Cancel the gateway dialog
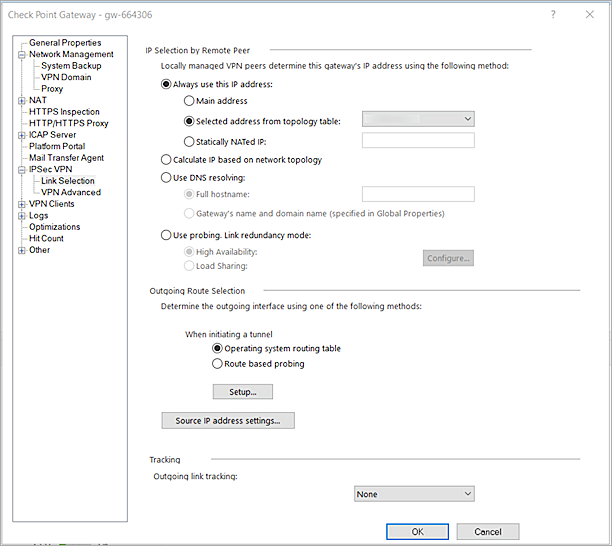Viewport: 612px width, 546px height. [x=488, y=532]
